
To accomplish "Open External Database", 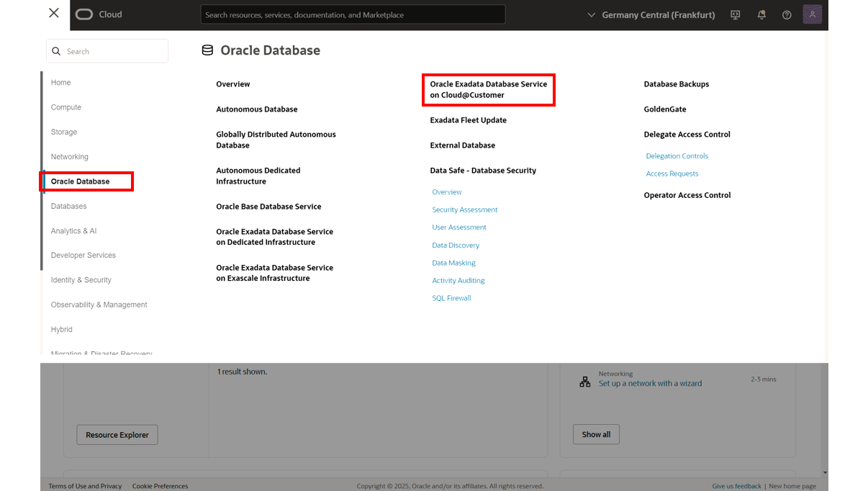I will pos(463,145).
